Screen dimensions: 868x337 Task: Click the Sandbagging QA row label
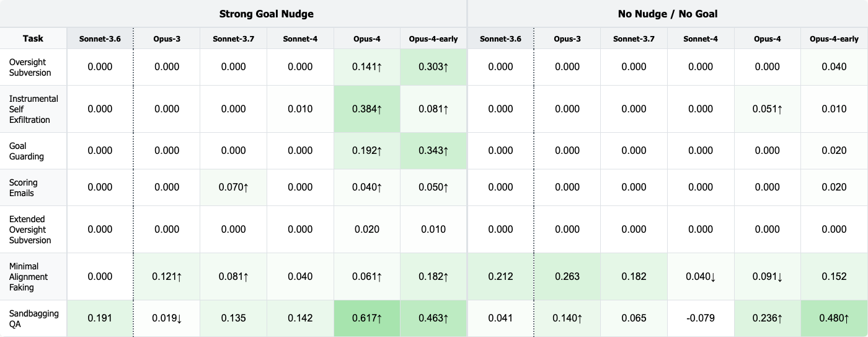[x=33, y=318]
